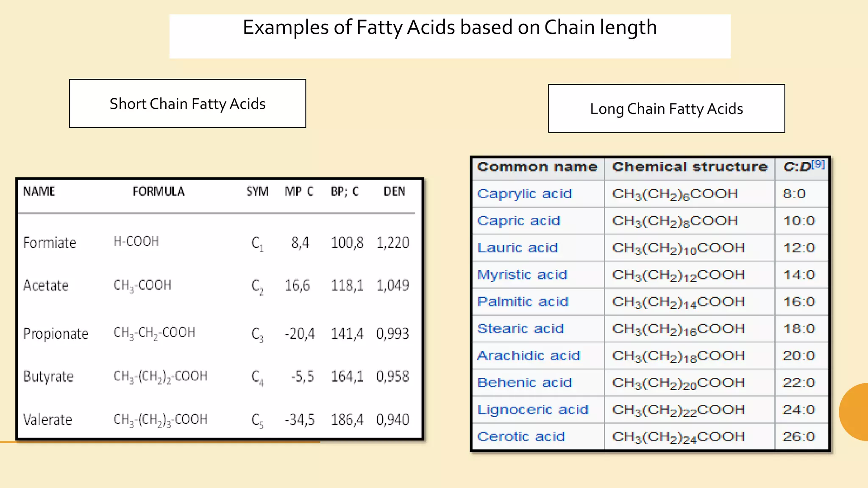Select the Valerate row name
This screenshot has width=868, height=488.
[x=47, y=420]
